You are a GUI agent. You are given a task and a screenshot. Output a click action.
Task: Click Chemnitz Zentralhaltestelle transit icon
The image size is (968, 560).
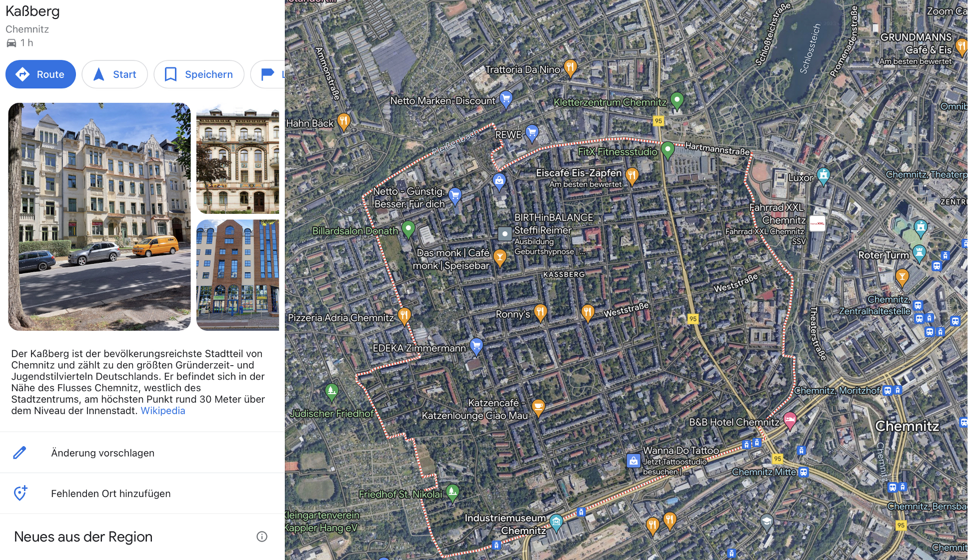(918, 305)
